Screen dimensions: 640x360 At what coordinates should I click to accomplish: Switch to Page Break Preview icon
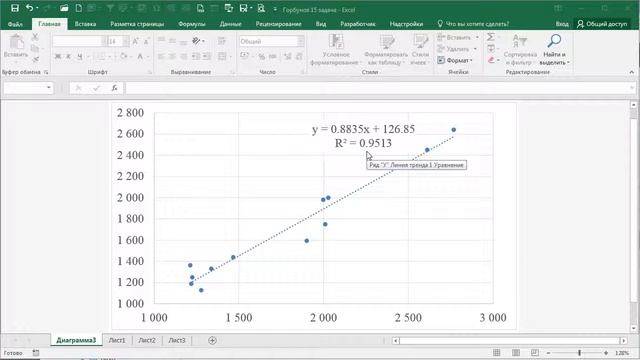[x=535, y=353]
